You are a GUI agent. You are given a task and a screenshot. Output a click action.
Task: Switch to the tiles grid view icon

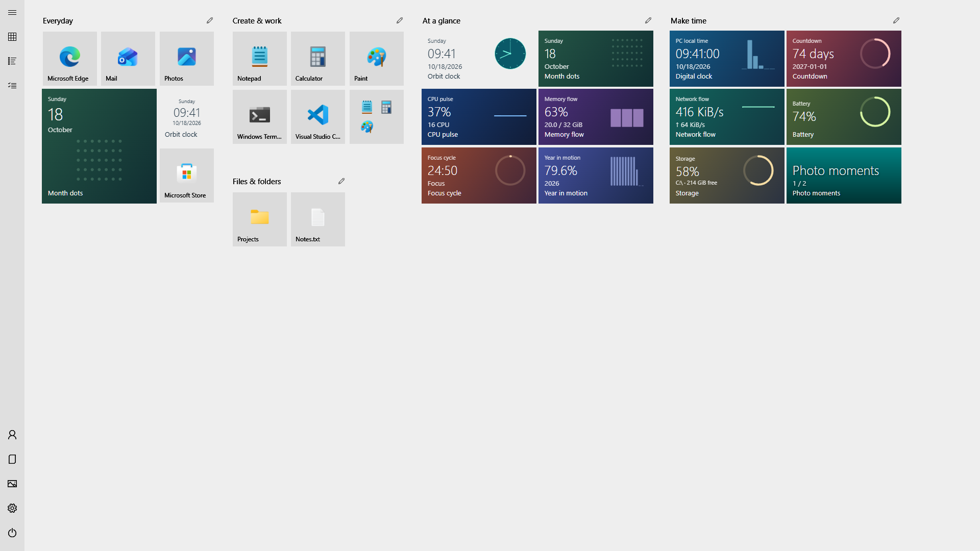pos(12,37)
